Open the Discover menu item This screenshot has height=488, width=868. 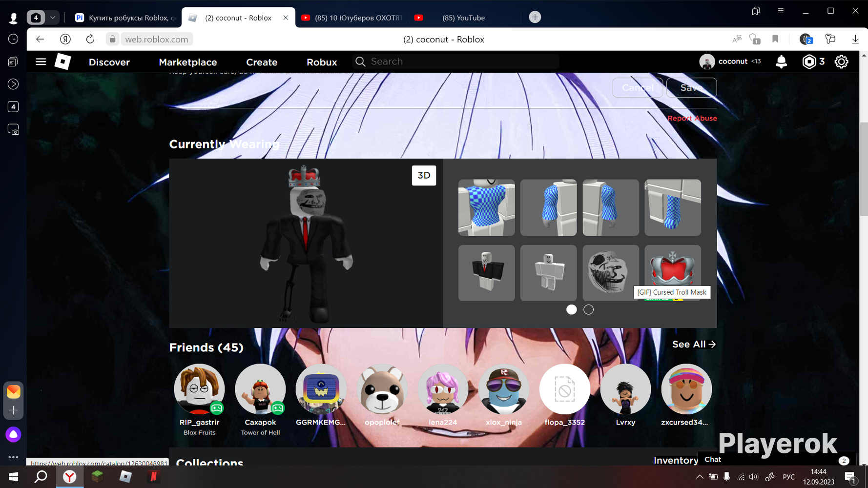pos(109,62)
